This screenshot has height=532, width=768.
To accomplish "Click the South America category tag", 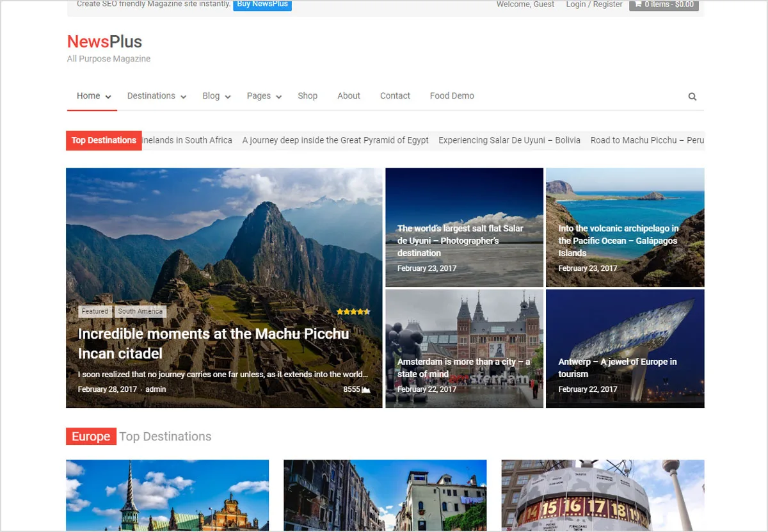I will click(x=140, y=312).
